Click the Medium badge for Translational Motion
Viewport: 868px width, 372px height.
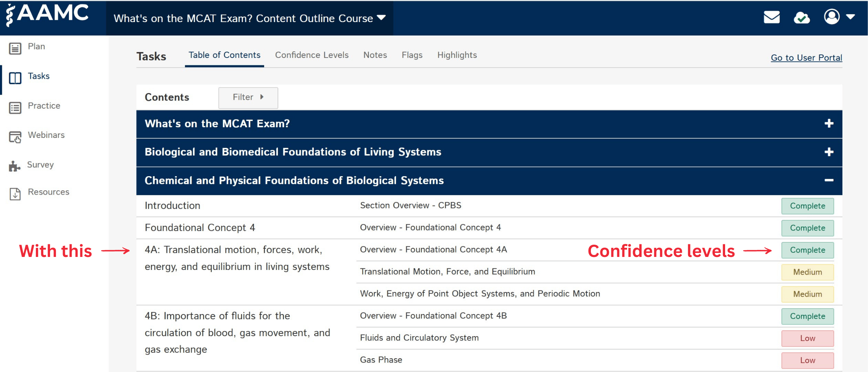point(807,272)
